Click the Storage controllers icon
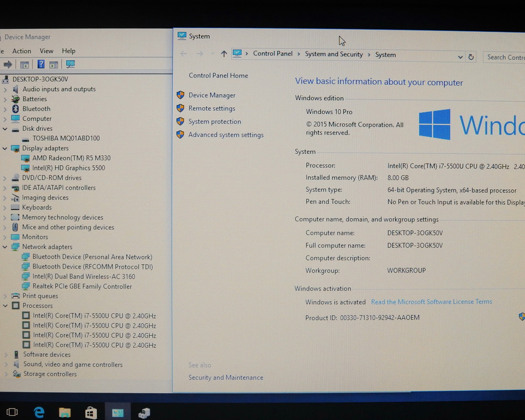The width and height of the screenshot is (525, 420). coord(16,374)
